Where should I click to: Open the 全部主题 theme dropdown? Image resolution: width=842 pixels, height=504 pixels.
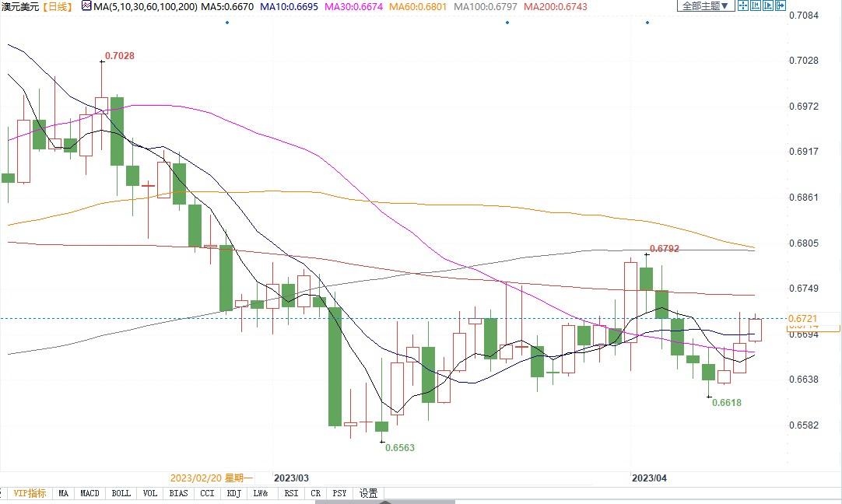[707, 6]
